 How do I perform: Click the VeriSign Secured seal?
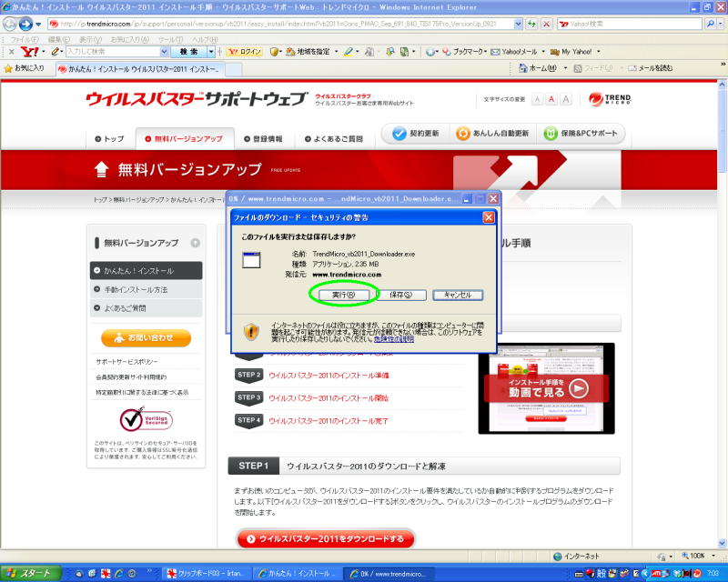[147, 419]
